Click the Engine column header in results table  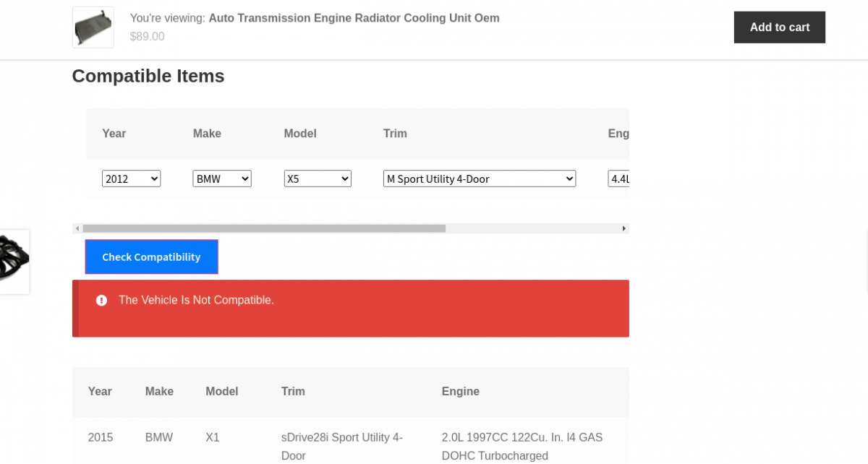[x=461, y=391]
